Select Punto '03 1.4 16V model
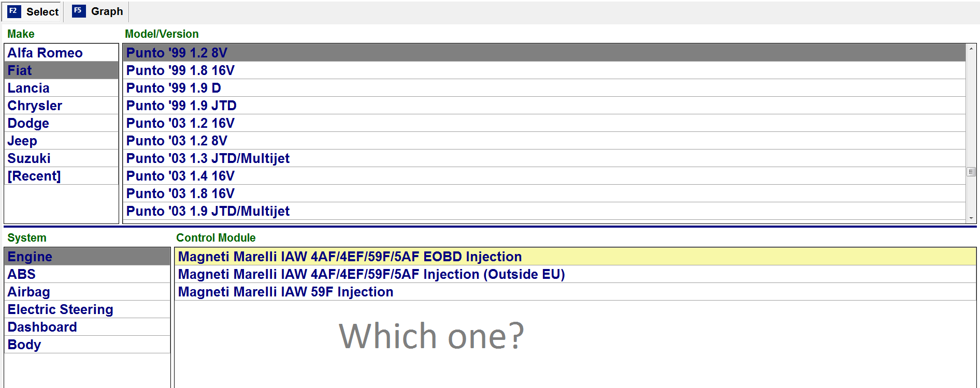Image resolution: width=980 pixels, height=388 pixels. 180,176
